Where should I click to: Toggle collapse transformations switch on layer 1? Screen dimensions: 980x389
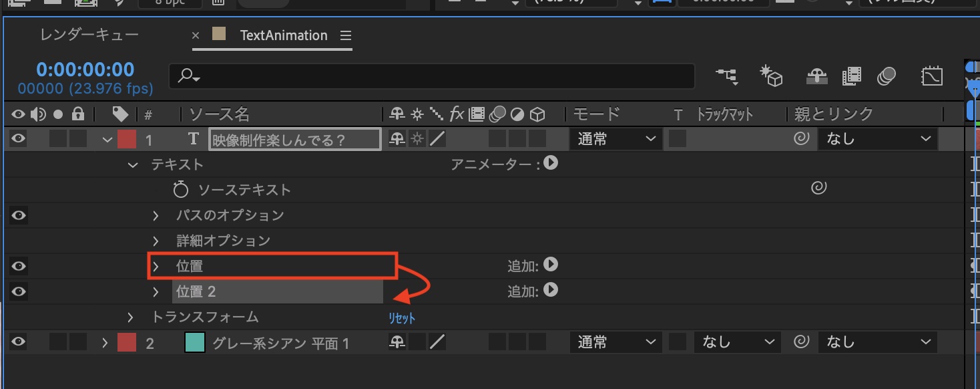417,139
